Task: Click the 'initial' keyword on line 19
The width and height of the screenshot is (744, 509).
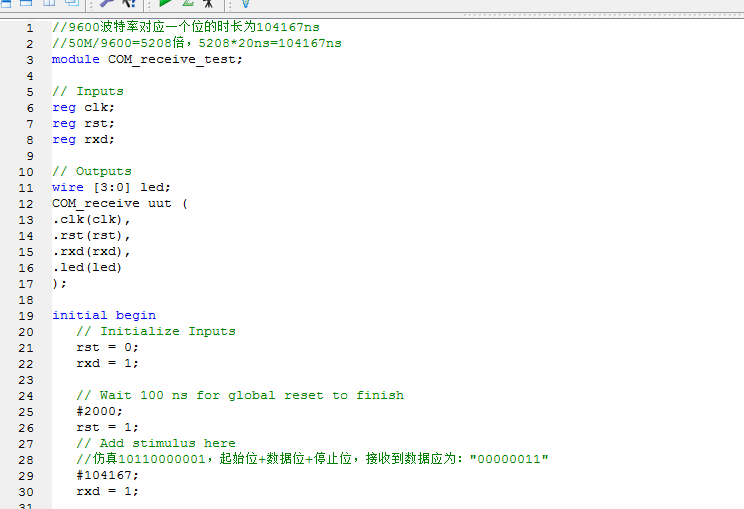Action: 80,315
